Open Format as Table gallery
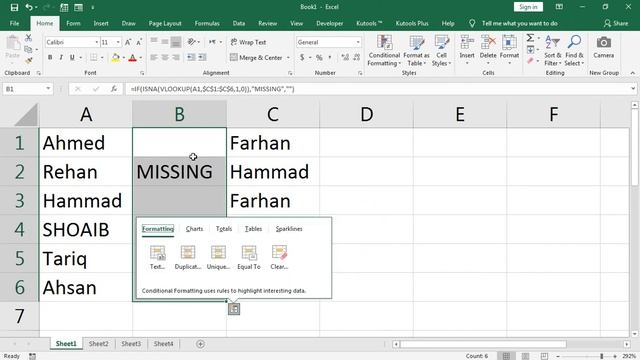The image size is (640, 360). click(x=416, y=51)
